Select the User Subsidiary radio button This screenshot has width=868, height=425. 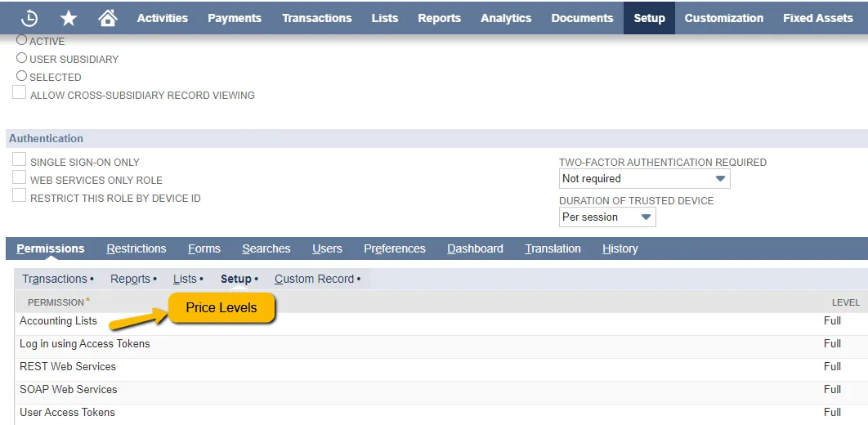click(21, 57)
